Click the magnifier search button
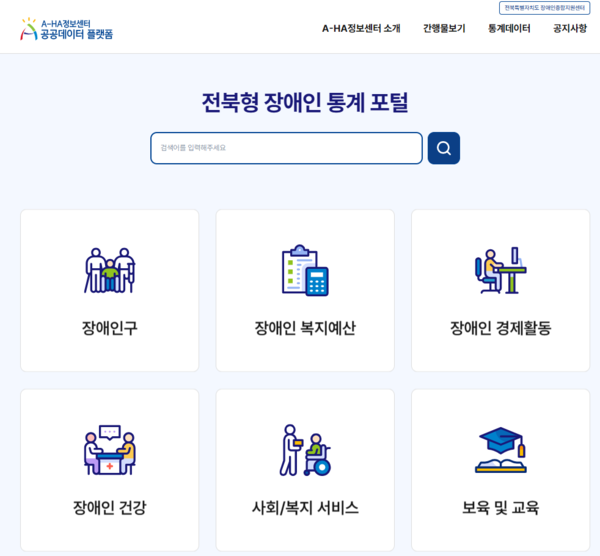Viewport: 600px width, 556px height. click(444, 148)
